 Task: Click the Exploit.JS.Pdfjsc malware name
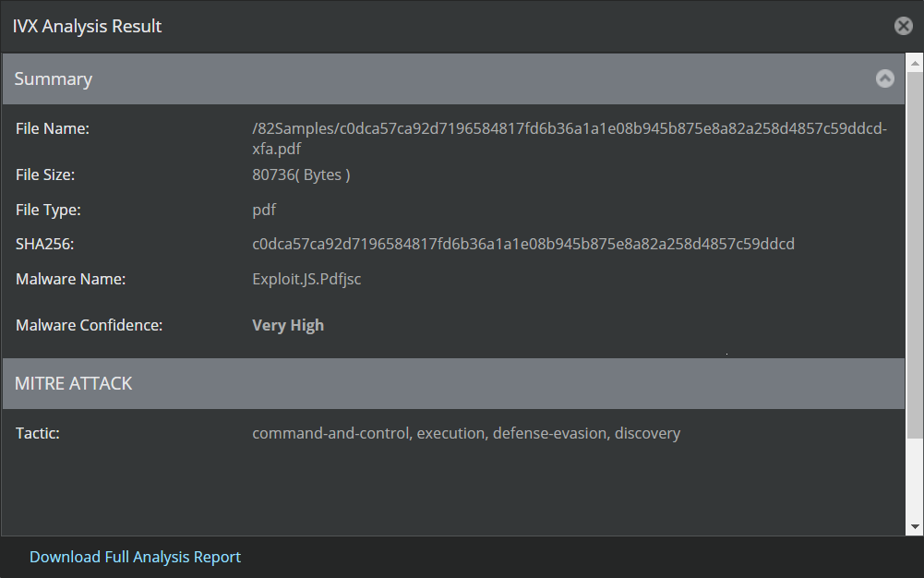pos(306,279)
